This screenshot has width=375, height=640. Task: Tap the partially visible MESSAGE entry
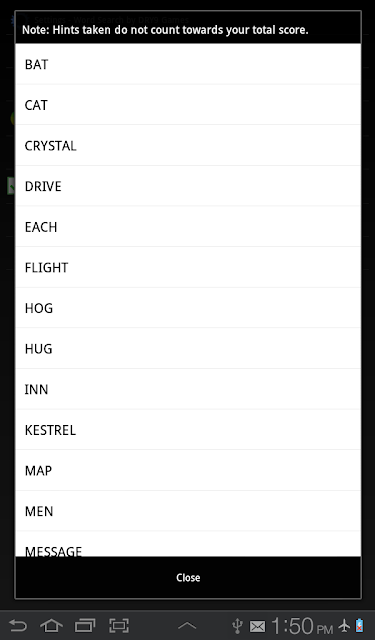tap(188, 544)
